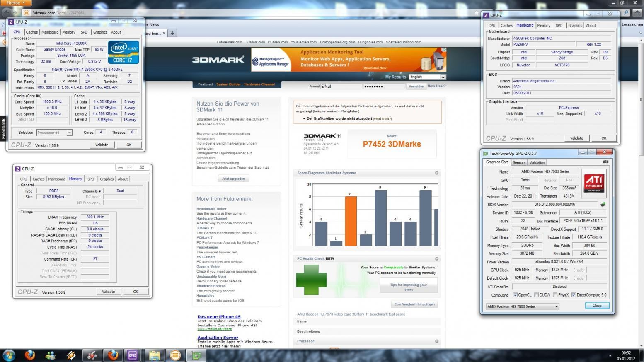Click the Firefox search magnifier icon
The image size is (644, 362).
click(x=626, y=13)
